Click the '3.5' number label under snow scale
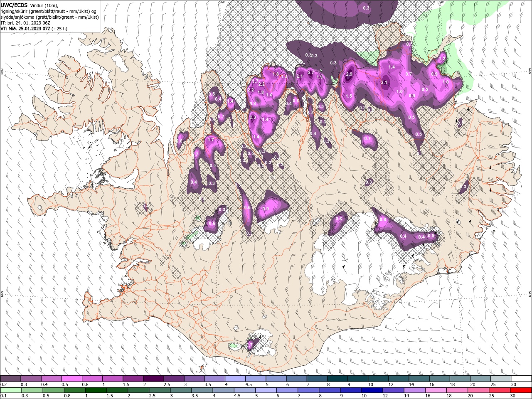The height and width of the screenshot is (399, 532). point(208,384)
